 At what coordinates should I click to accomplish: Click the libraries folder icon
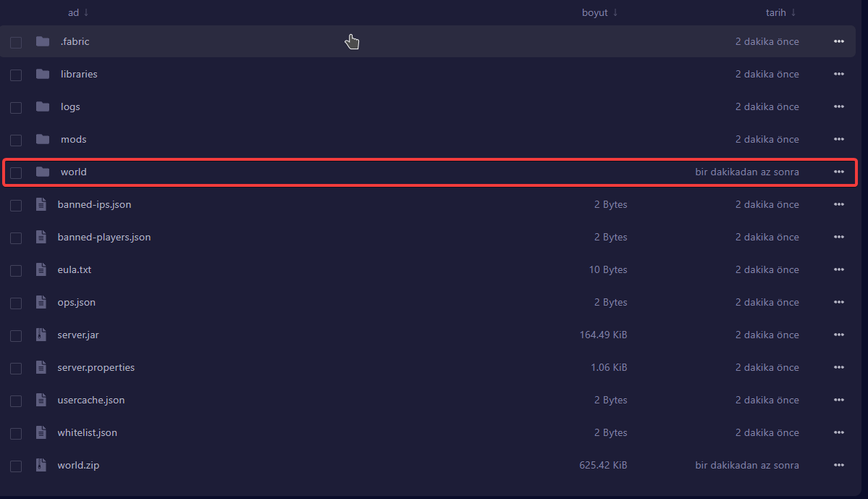[43, 74]
